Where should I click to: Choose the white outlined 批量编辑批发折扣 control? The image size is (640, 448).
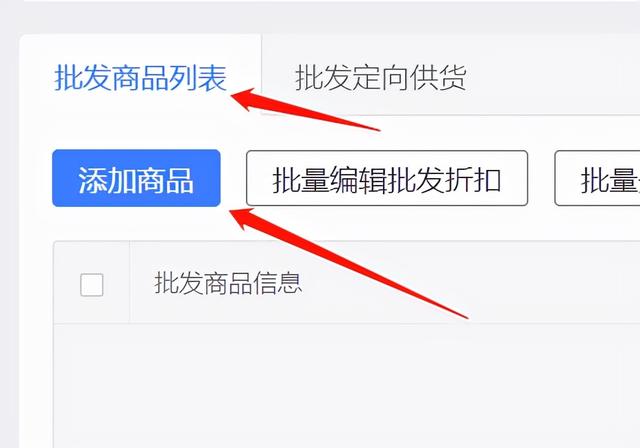387,178
